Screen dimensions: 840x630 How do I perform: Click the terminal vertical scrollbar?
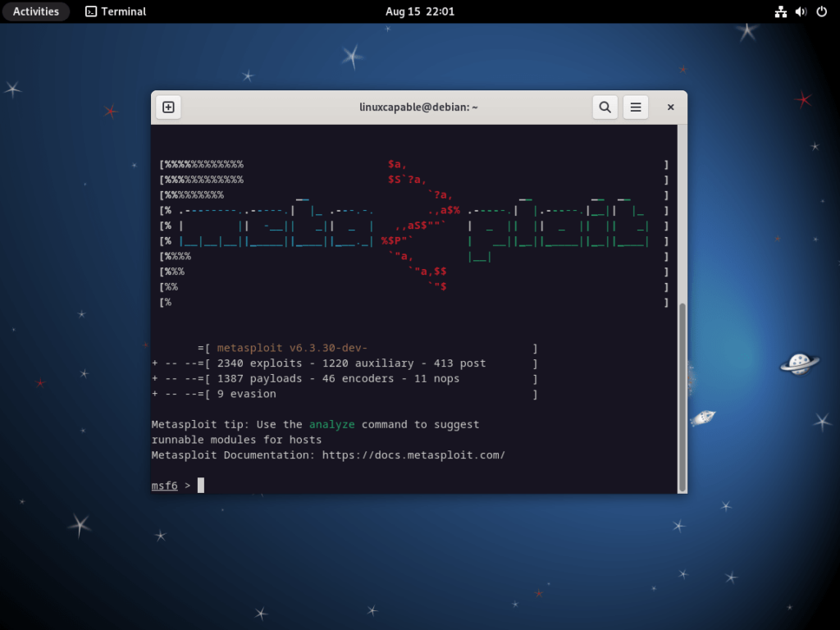(682, 397)
